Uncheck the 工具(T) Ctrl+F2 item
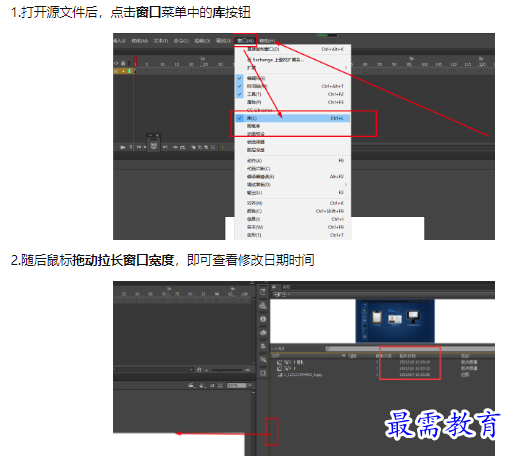Viewport: 509px width, 456px height. pos(293,94)
